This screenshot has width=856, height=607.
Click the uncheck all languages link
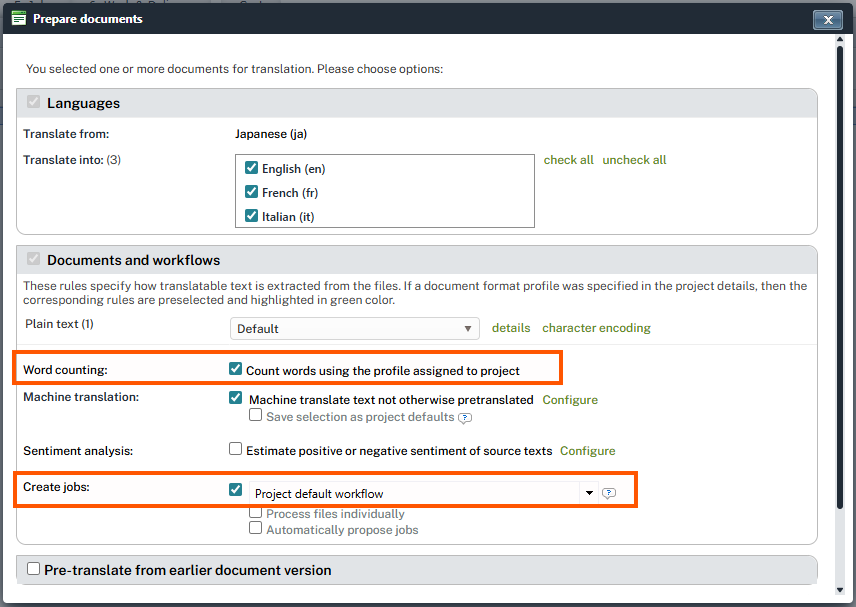point(634,160)
